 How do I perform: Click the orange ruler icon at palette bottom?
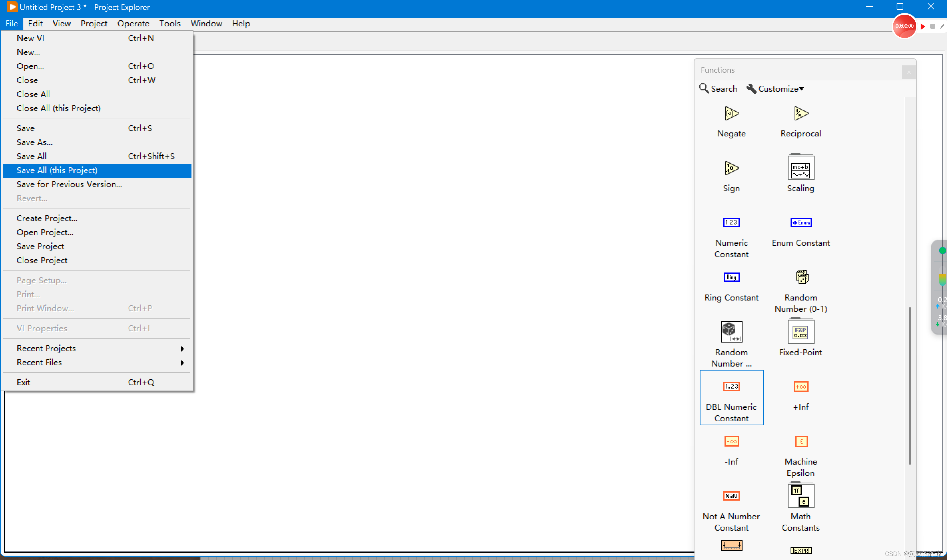(731, 545)
